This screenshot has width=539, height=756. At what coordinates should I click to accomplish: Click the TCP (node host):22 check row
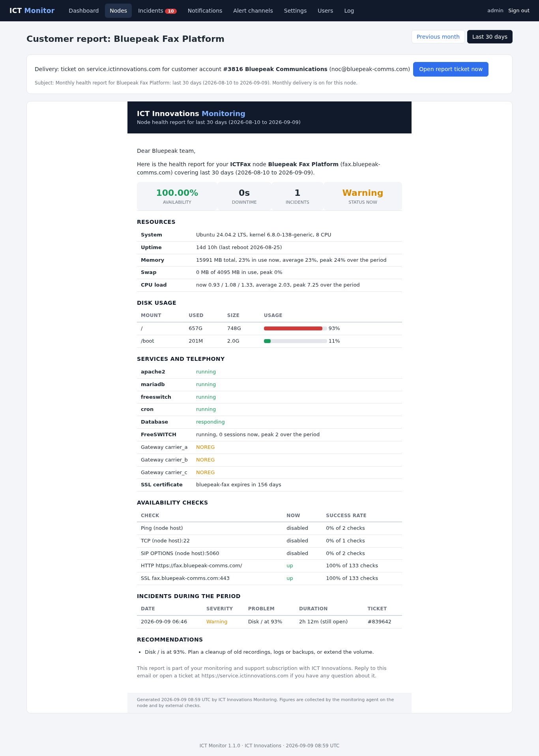click(x=269, y=541)
